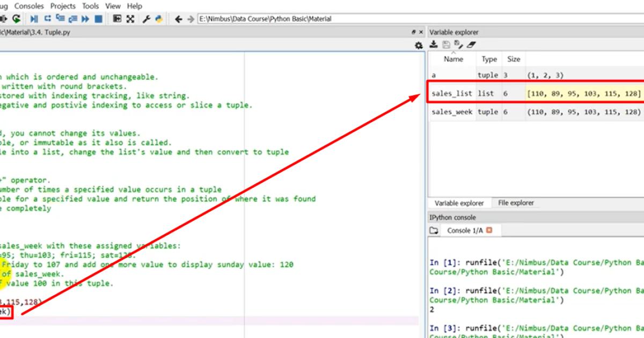Viewport: 644px width, 338px height.
Task: Close the Console 1/A tab
Action: pos(489,230)
